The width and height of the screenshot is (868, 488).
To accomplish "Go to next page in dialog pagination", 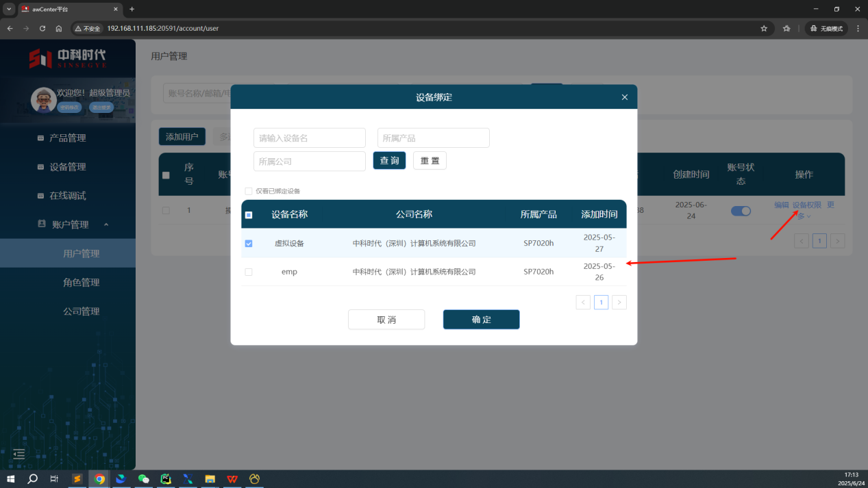I will coord(619,302).
